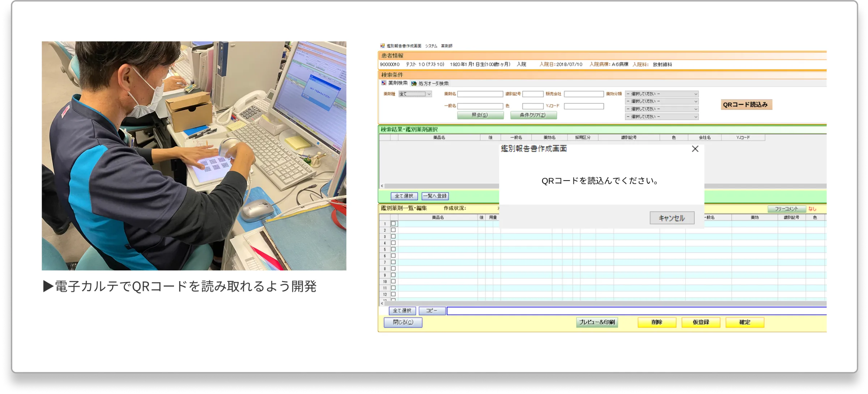Close the QR code dialog with X

click(695, 149)
